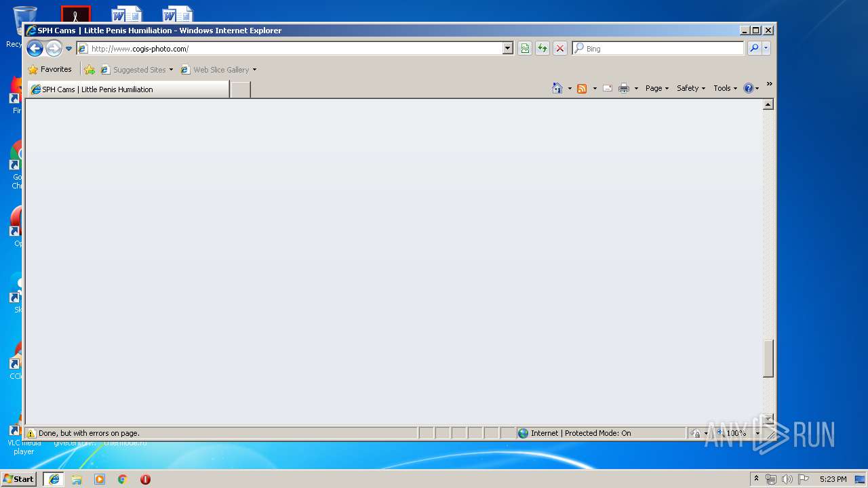The image size is (868, 488).
Task: Expand the Home button dropdown arrow
Action: click(570, 89)
